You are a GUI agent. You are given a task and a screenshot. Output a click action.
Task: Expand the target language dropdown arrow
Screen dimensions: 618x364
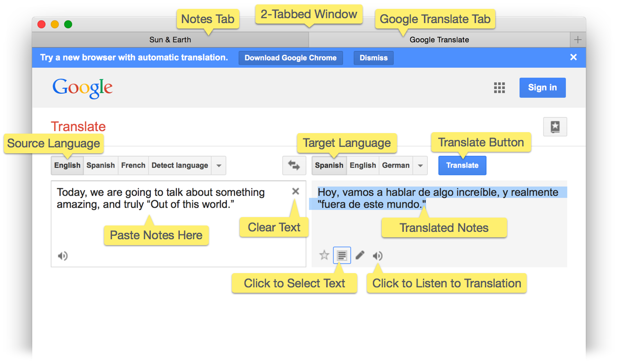click(420, 166)
